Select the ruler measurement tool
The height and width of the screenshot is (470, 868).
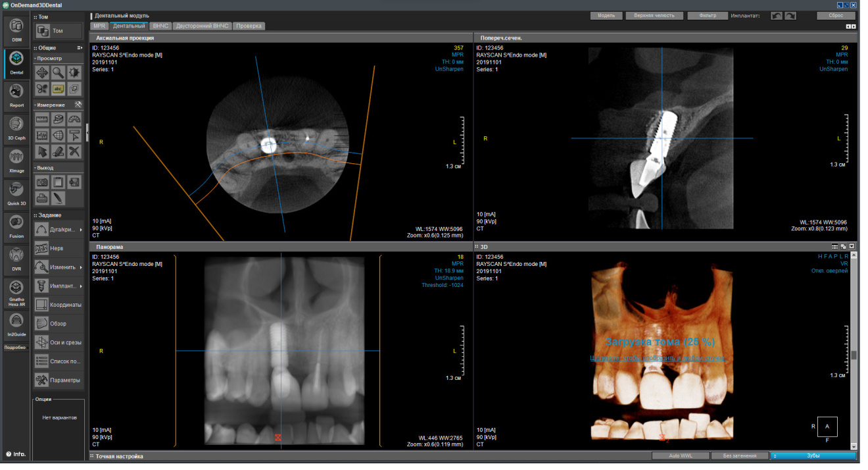pyautogui.click(x=42, y=120)
